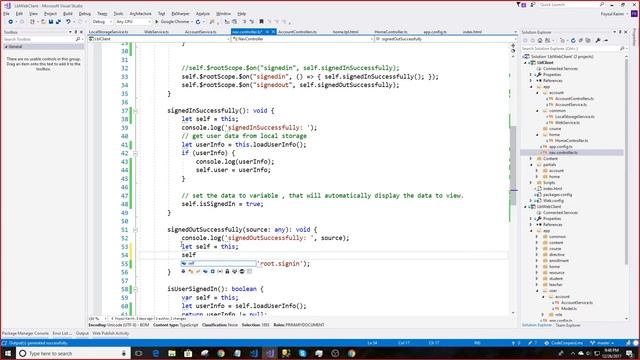Click the browser refresh toolbar icon
Image resolution: width=640 pixels, height=360 pixels.
(198, 22)
